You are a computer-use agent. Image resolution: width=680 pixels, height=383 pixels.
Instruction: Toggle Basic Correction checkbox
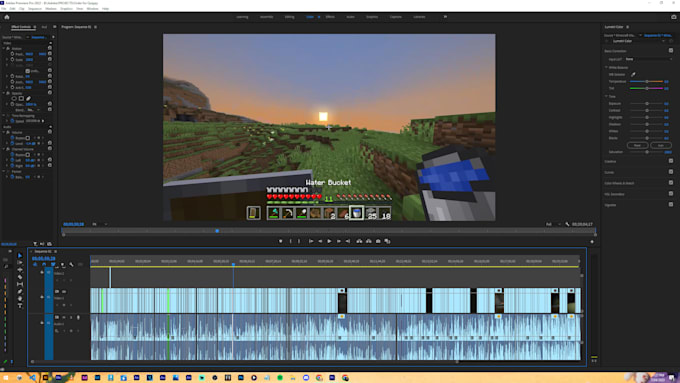click(x=671, y=51)
